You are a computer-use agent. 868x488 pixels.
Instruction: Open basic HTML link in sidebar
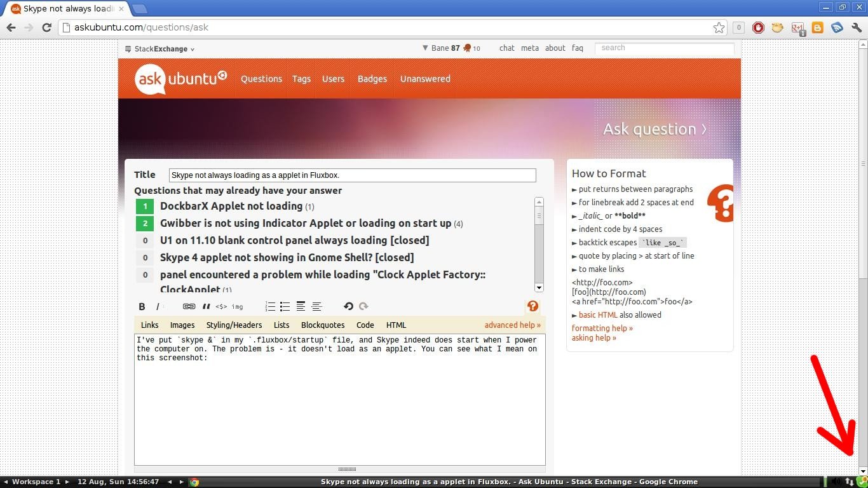(598, 315)
